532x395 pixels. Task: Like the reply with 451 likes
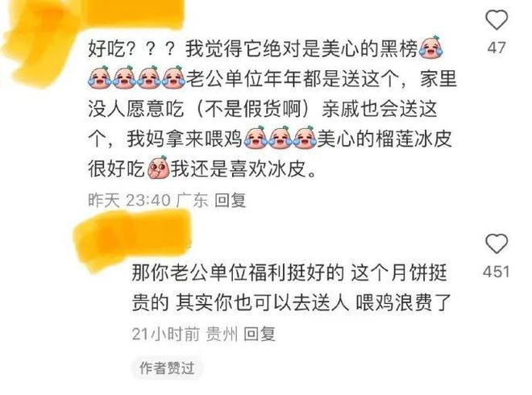coord(497,243)
